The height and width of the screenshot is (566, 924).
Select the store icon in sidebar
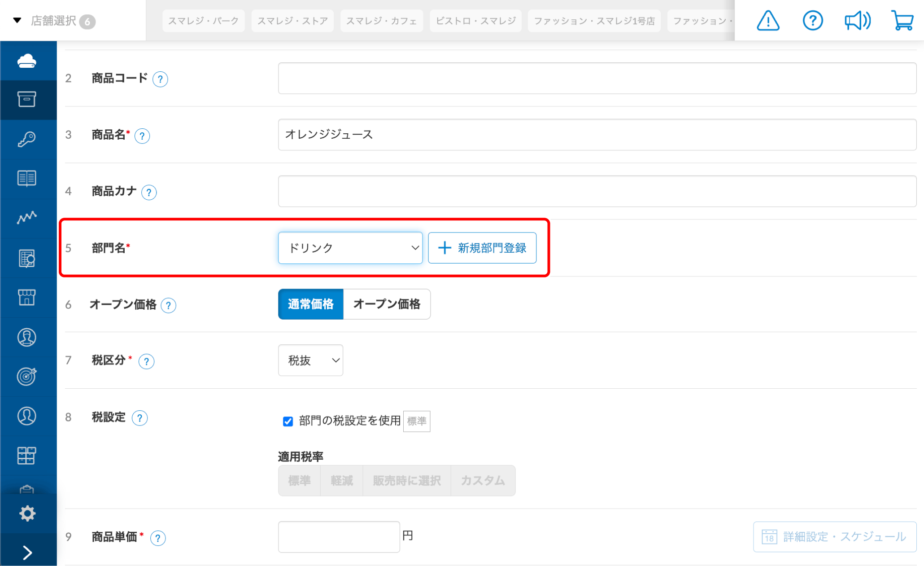[x=28, y=297]
